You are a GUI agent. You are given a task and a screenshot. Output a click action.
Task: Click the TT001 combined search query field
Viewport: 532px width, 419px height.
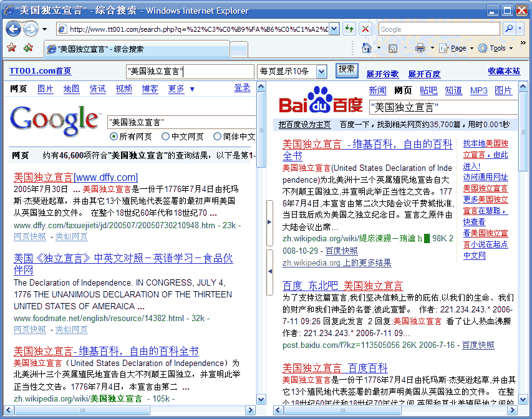(x=190, y=72)
